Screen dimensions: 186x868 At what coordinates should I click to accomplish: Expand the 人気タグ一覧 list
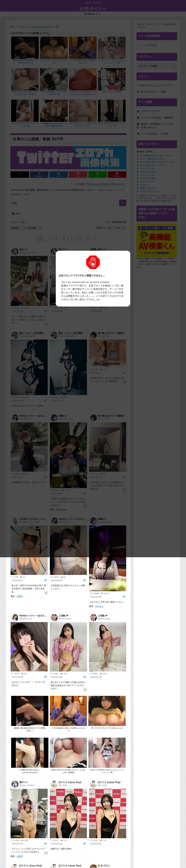pyautogui.click(x=18, y=222)
